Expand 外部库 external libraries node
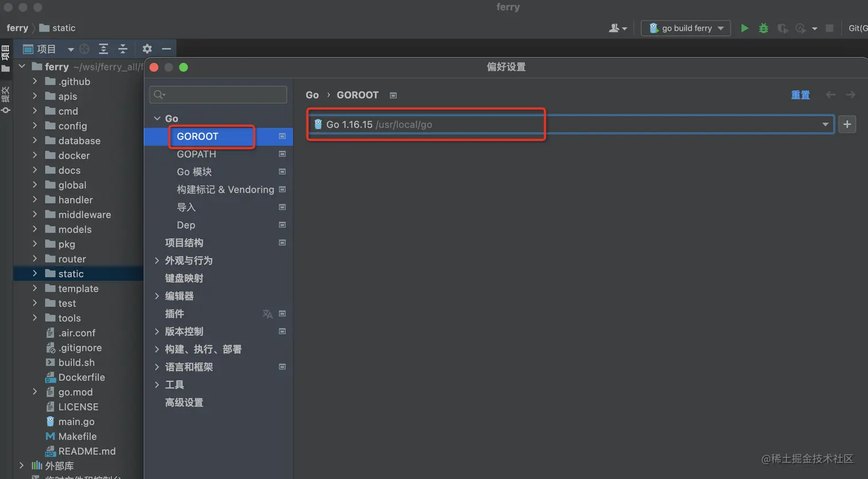Image resolution: width=868 pixels, height=479 pixels. 22,466
